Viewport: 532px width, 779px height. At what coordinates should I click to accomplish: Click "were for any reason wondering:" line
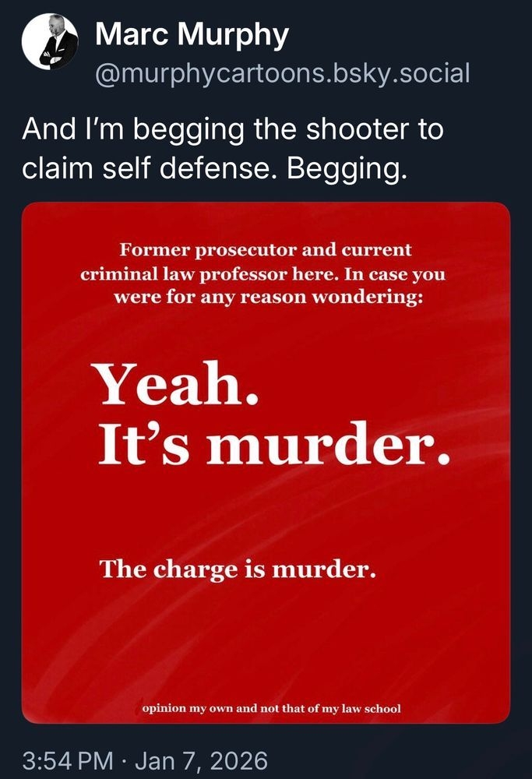point(268,297)
